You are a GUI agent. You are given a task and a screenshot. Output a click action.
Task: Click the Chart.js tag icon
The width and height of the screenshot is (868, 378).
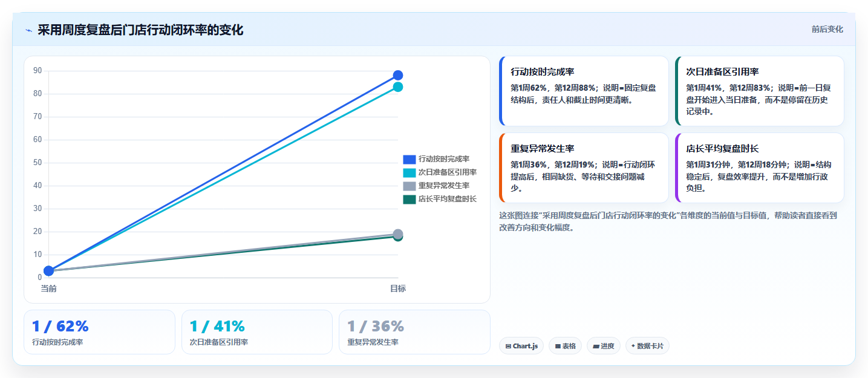pyautogui.click(x=508, y=347)
